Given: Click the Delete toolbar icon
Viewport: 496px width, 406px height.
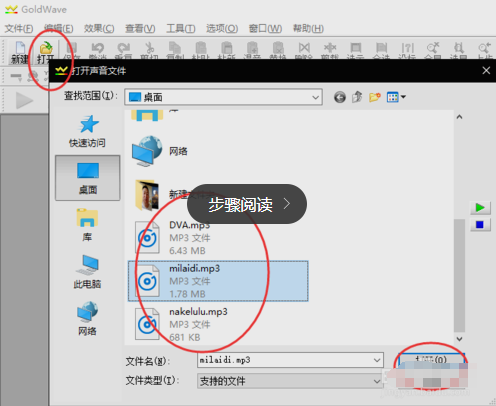Looking at the screenshot, I should pos(304,50).
